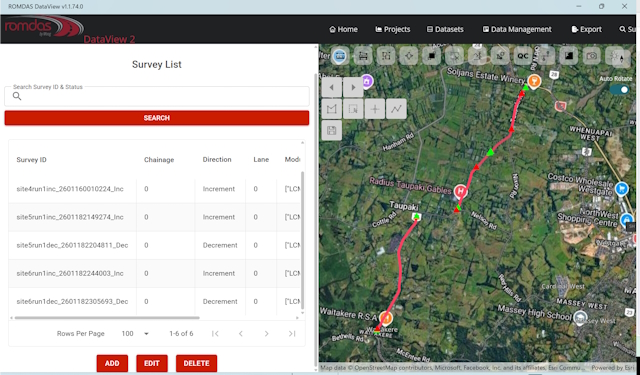Click the crossed selection icon right of the solid black square icon
This screenshot has width=640, height=375.
(454, 56)
